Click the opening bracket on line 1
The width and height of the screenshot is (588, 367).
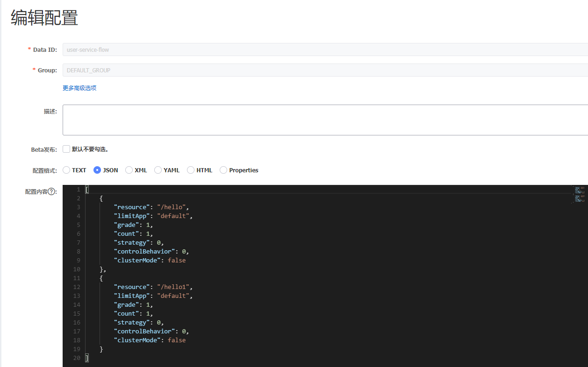click(87, 189)
